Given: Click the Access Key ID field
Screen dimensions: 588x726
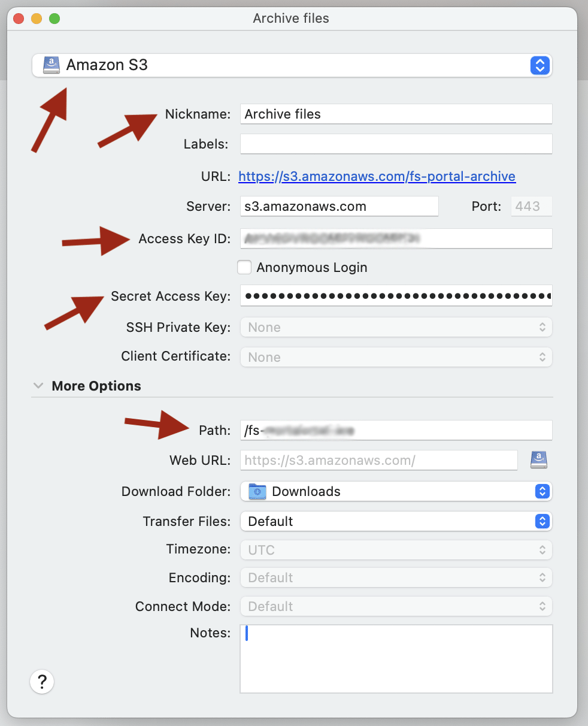Looking at the screenshot, I should pos(395,238).
